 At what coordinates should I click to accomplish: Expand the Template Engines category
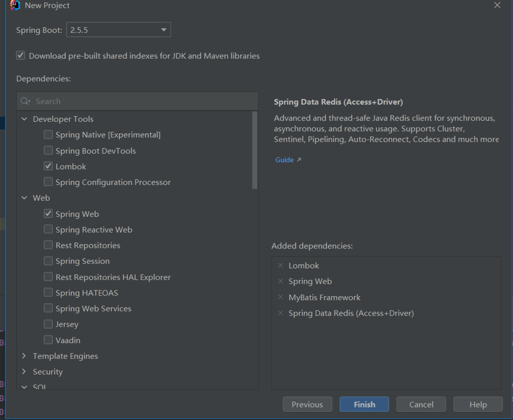pyautogui.click(x=24, y=356)
